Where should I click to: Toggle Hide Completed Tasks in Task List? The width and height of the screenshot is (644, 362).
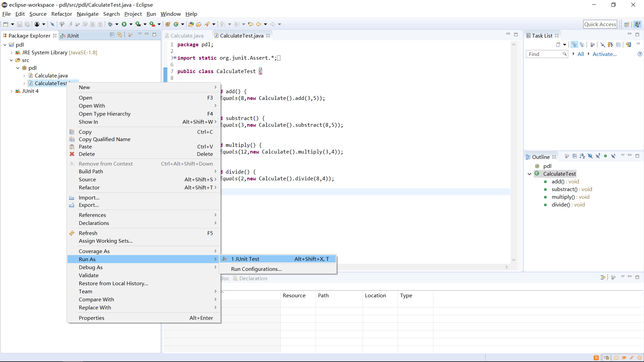603,45
